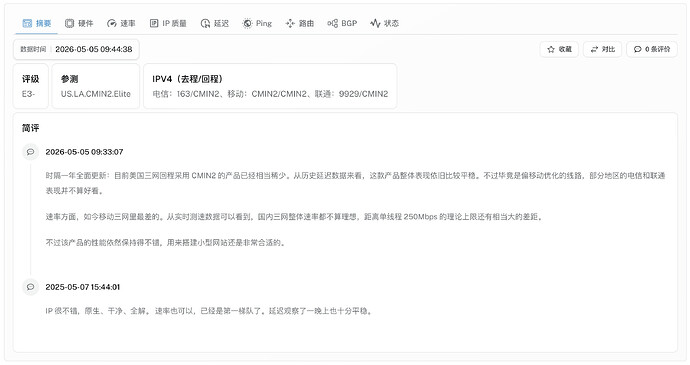Click the 评级 value E3-
Image resolution: width=690 pixels, height=365 pixels.
[29, 94]
